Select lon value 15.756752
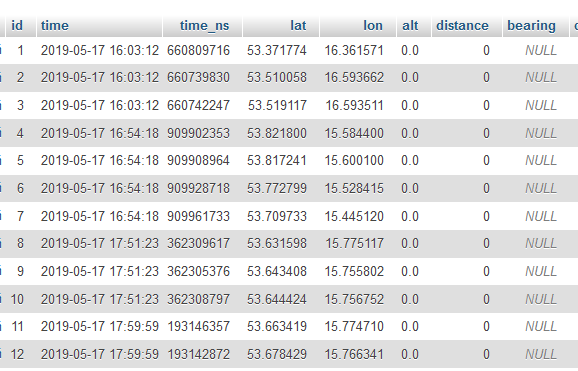This screenshot has height=371, width=578. (354, 299)
